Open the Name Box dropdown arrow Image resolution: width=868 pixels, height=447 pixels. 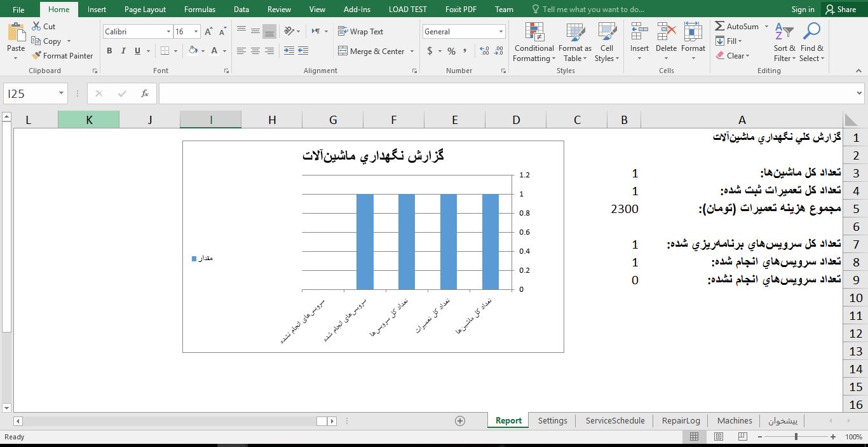click(62, 93)
